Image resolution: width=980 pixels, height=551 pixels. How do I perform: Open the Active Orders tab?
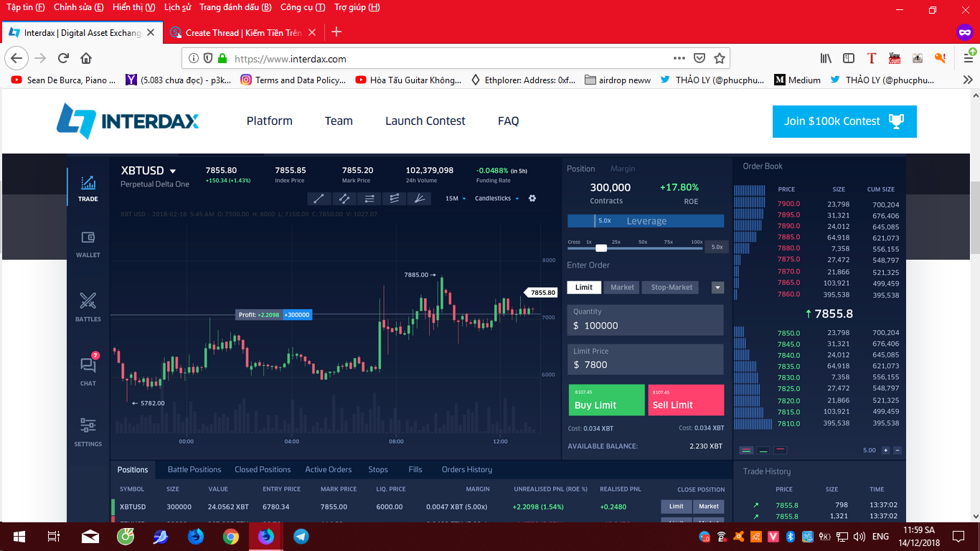(x=329, y=470)
